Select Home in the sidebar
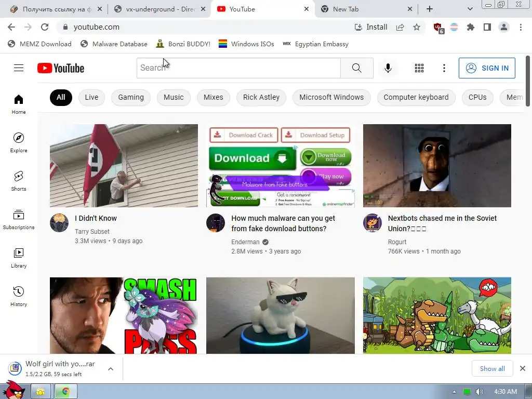 (x=19, y=104)
